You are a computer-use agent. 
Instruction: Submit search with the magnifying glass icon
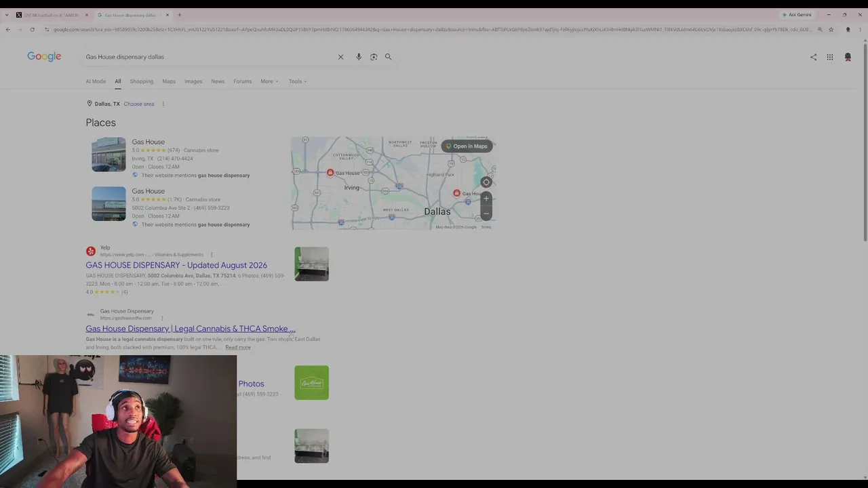[389, 57]
